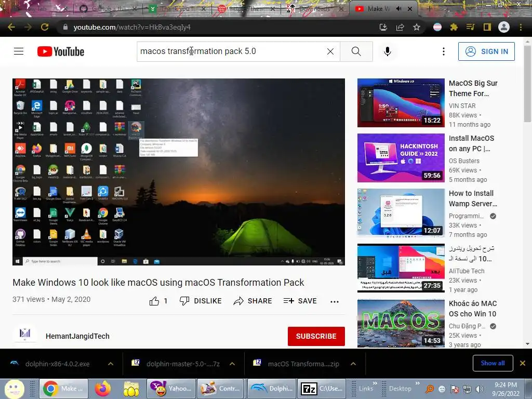The image size is (532, 399).
Task: Mute the audio on the YouTube tab
Action: coord(398,8)
